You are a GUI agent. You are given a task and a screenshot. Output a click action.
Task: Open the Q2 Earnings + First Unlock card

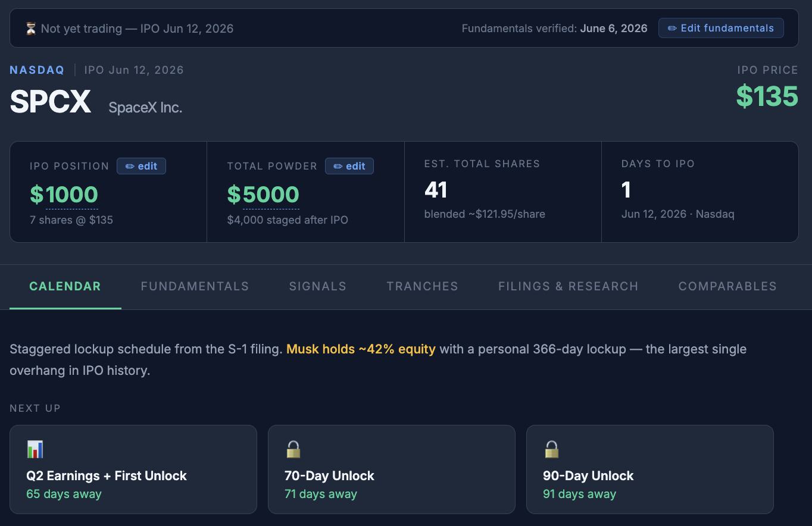pos(133,469)
